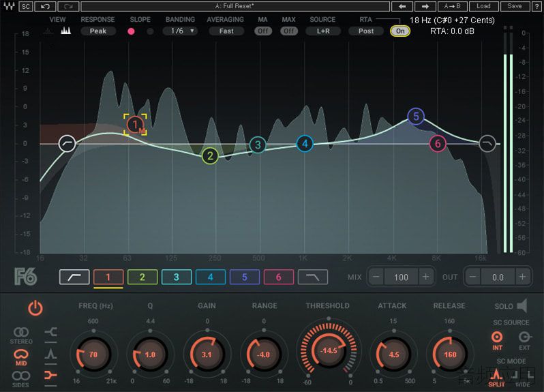Screen dimensions: 544x392
Task: Select band 1 node on the EQ graph
Action: click(135, 124)
